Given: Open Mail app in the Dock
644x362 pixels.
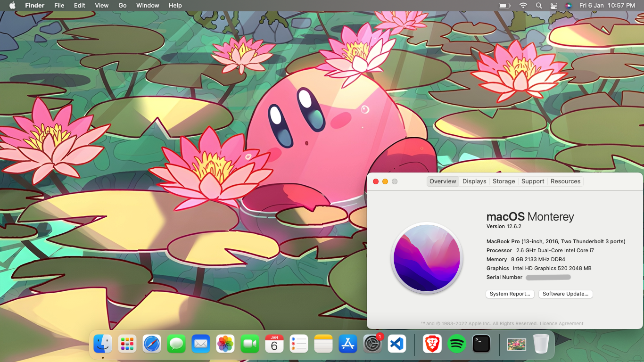Looking at the screenshot, I should coord(201,344).
